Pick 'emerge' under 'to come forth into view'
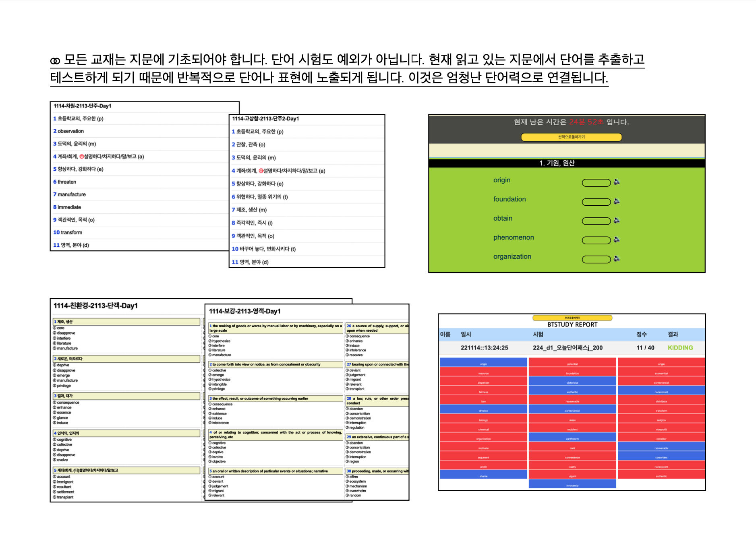 [x=218, y=375]
